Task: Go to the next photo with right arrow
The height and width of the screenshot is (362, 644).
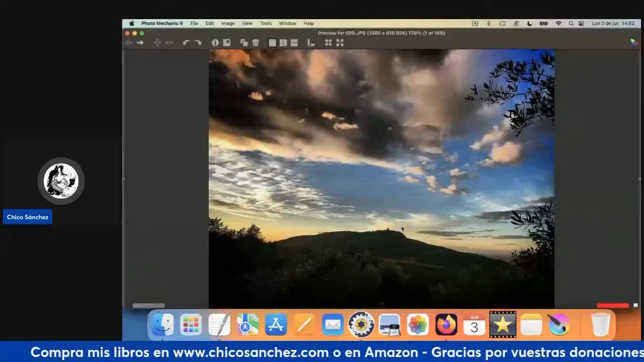Action: 140,43
